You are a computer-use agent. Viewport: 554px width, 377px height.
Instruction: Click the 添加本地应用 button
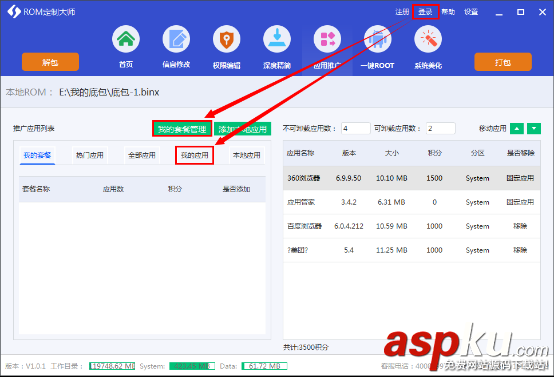[x=242, y=129]
